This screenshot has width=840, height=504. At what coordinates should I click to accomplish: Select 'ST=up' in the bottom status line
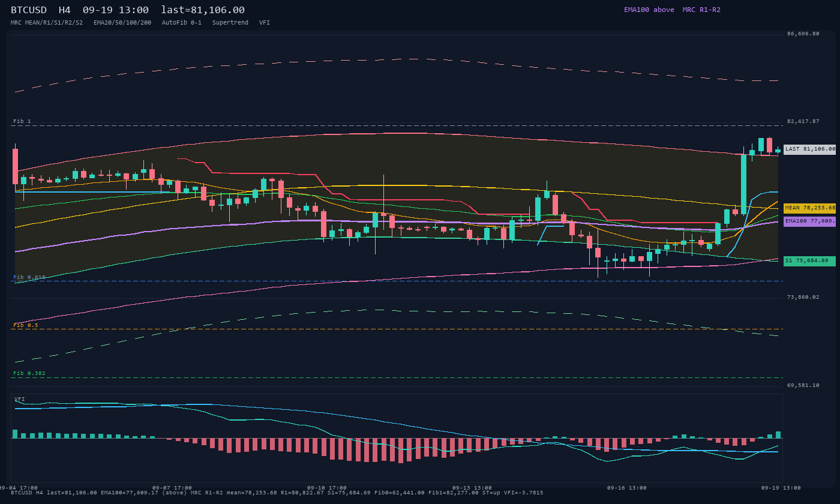491,493
